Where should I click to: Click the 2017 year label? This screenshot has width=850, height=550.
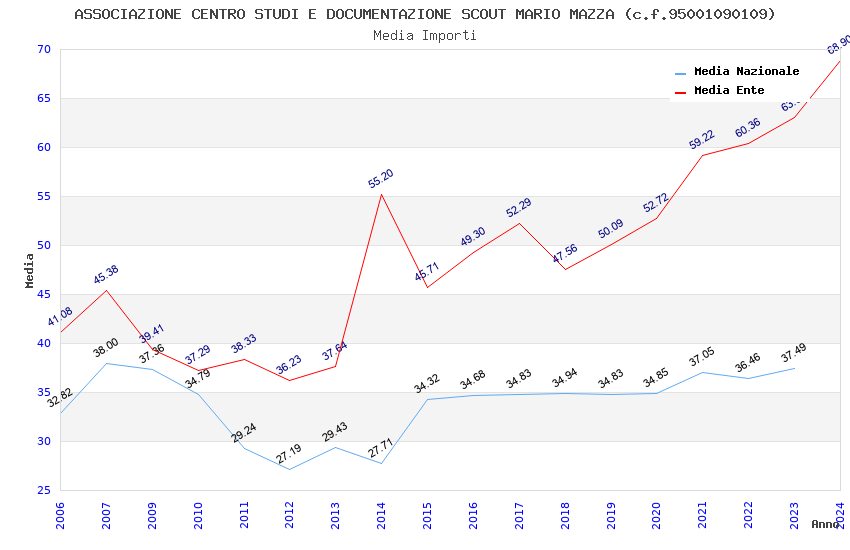click(x=519, y=515)
